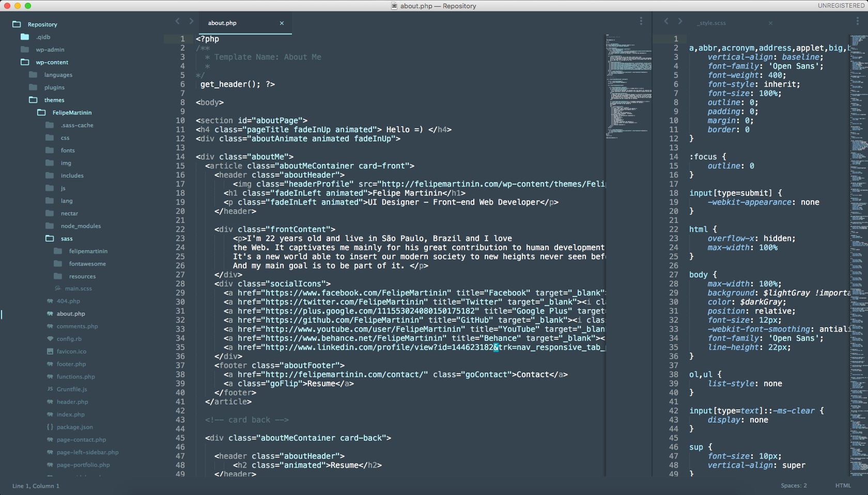
Task: Click the js folder icon
Action: (50, 188)
